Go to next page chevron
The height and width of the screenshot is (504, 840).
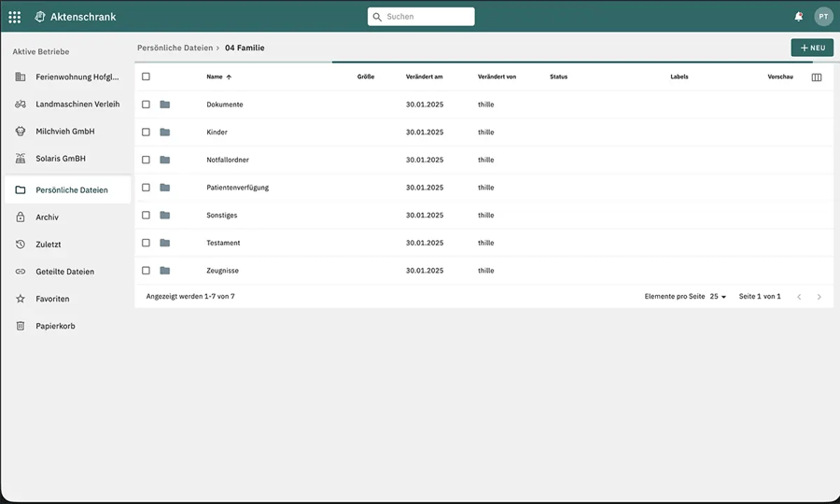click(819, 297)
